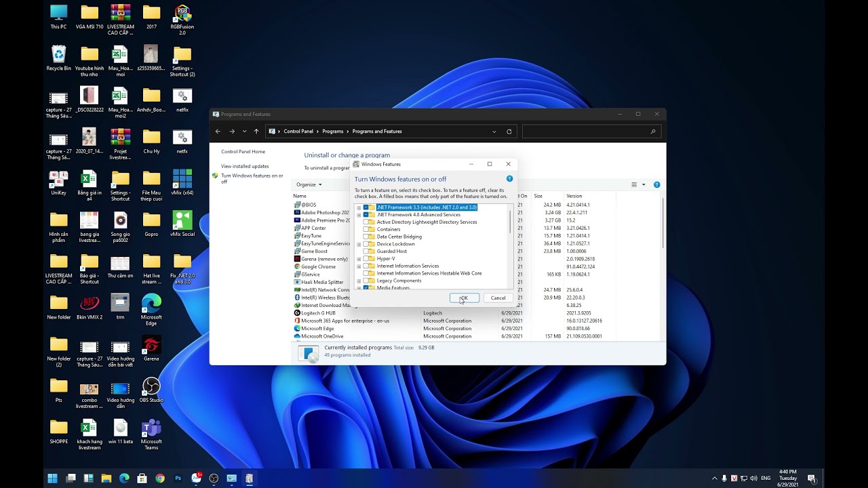Enable Guarded Host checkbox
Viewport: 868px width, 488px height.
click(x=366, y=251)
